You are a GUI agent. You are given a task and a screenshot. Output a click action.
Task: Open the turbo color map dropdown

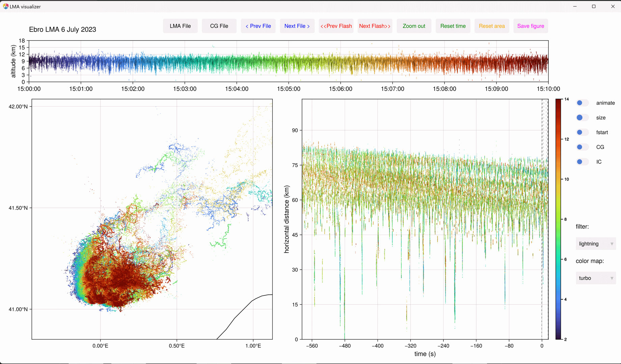tap(596, 278)
